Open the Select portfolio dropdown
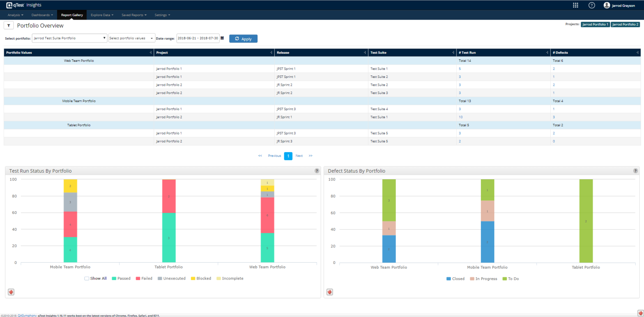The height and width of the screenshot is (317, 644). coord(70,38)
